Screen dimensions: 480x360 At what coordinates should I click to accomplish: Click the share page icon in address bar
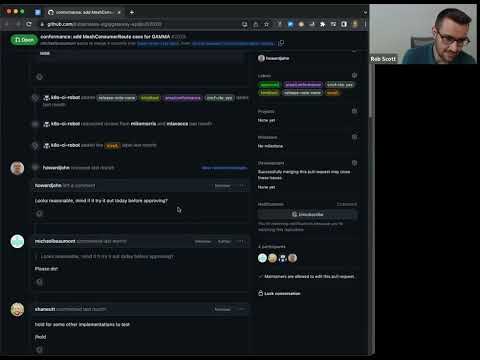tap(256, 24)
